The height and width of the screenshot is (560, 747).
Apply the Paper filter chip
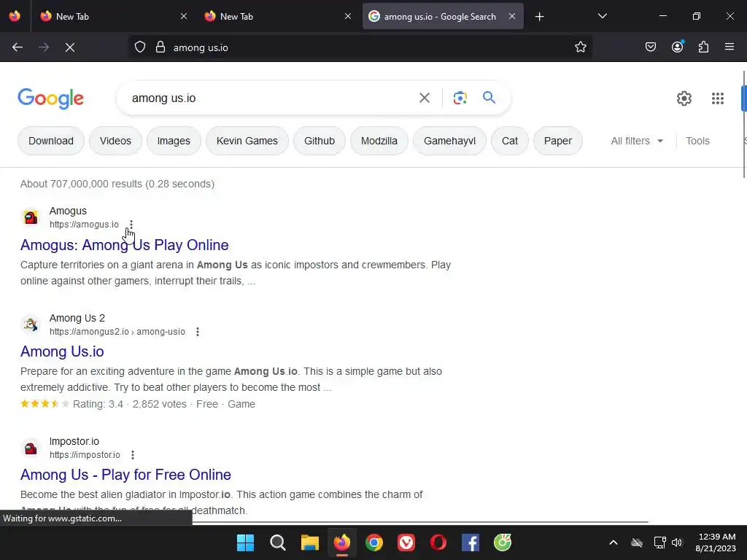coord(557,141)
